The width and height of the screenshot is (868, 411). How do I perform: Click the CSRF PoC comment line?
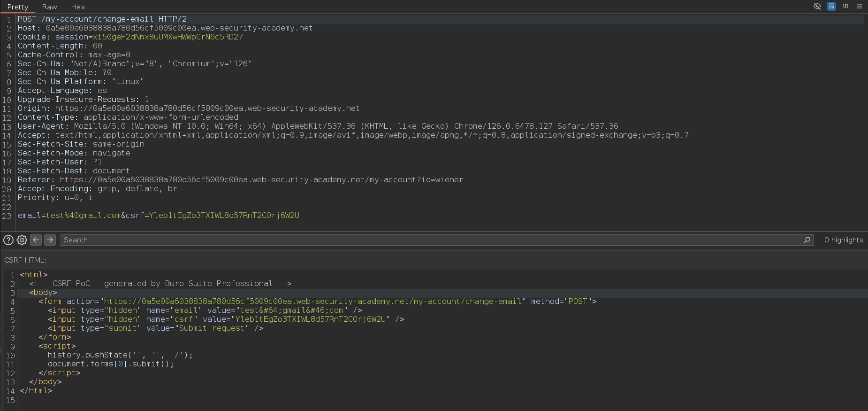point(160,284)
